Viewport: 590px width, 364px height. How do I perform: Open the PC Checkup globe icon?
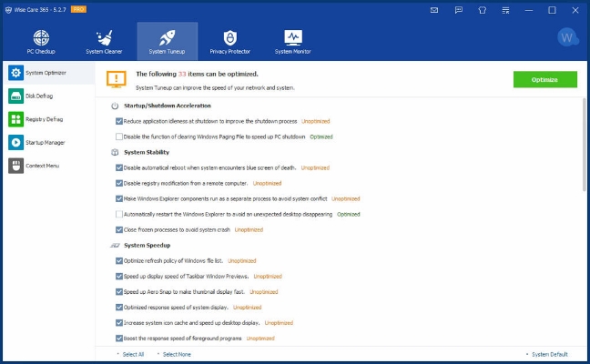(41, 37)
